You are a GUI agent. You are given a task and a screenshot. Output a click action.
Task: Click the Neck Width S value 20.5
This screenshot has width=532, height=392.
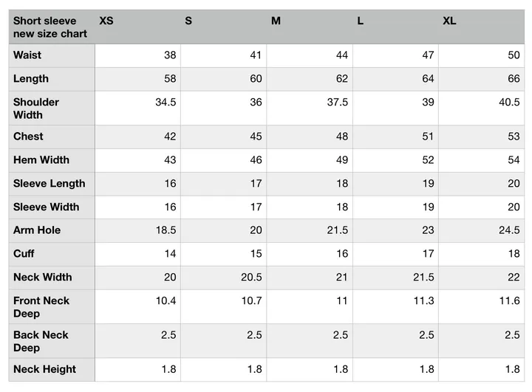click(x=251, y=277)
